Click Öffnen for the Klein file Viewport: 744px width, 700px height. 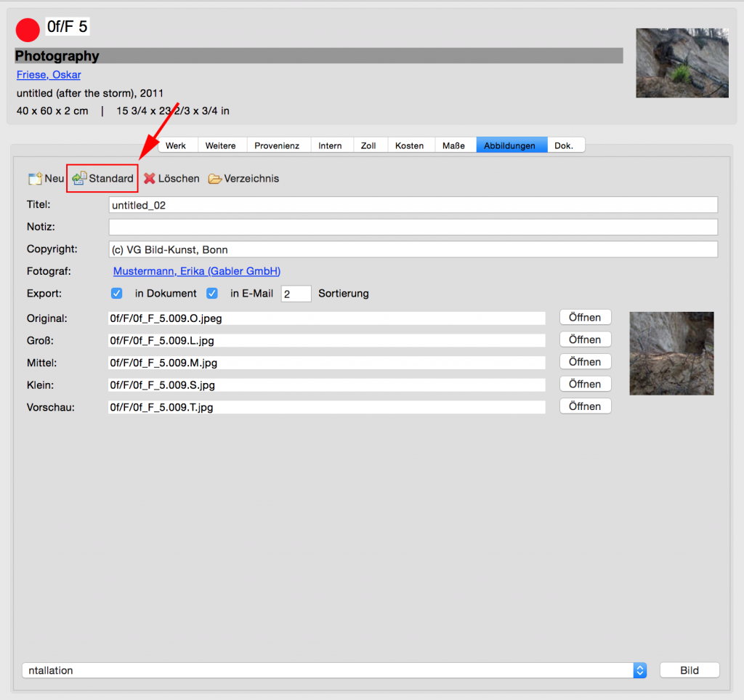pyautogui.click(x=585, y=384)
